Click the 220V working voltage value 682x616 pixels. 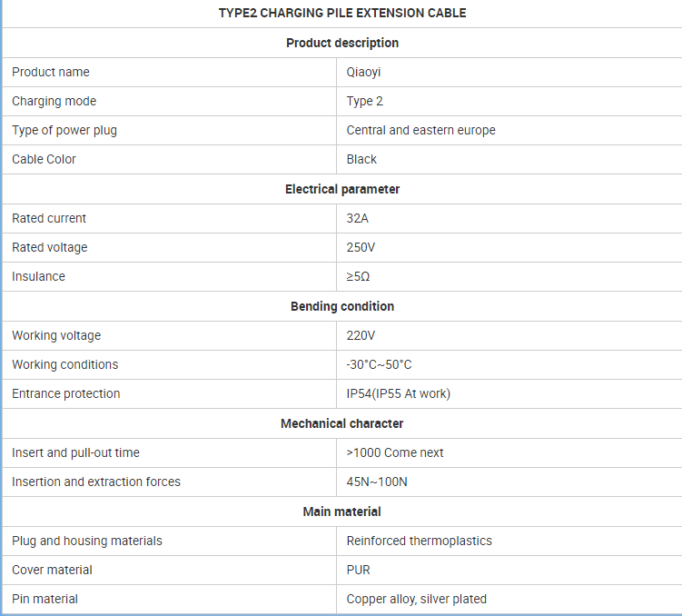361,335
